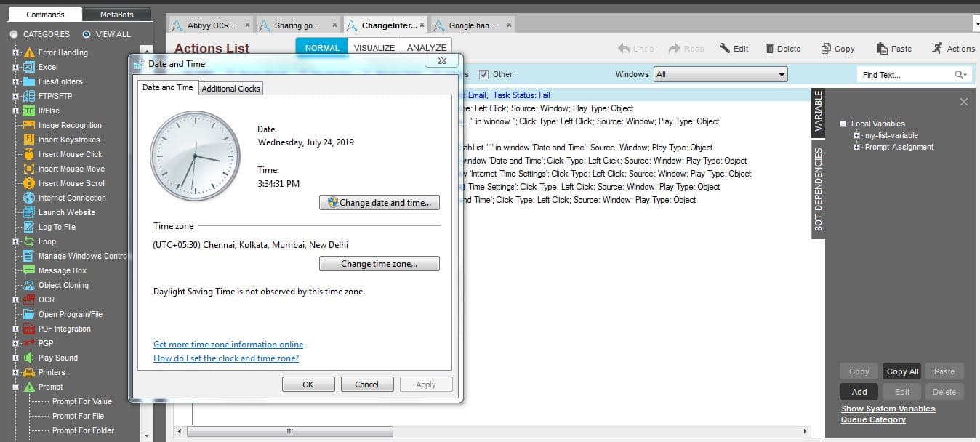Open Get more time zone information online link
The width and height of the screenshot is (980, 442).
coord(228,345)
